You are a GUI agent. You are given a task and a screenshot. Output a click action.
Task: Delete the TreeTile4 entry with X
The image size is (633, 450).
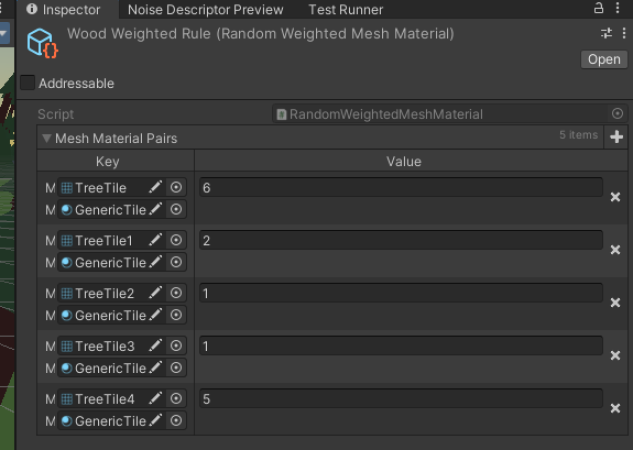(x=615, y=408)
